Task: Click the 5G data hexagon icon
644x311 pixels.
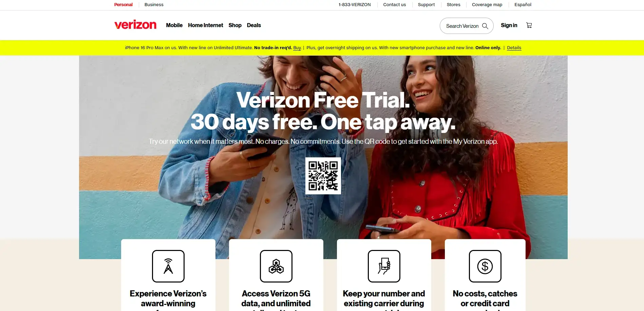Action: (x=276, y=266)
